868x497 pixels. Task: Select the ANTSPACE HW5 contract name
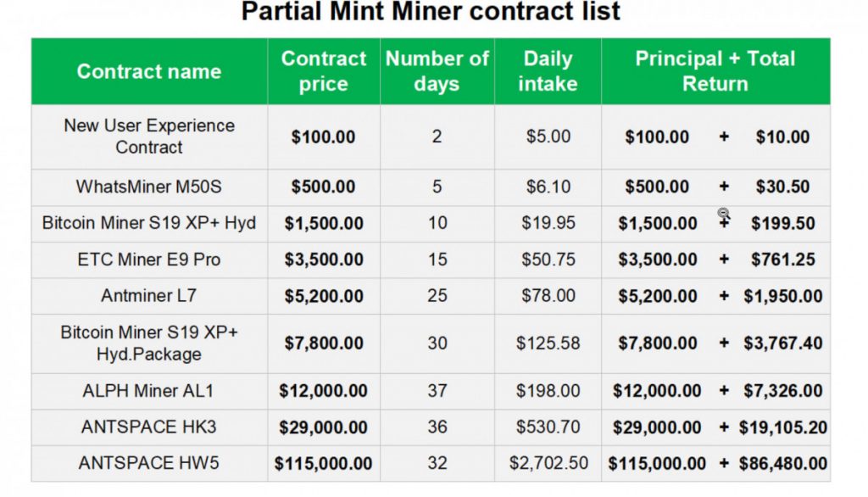pos(149,463)
